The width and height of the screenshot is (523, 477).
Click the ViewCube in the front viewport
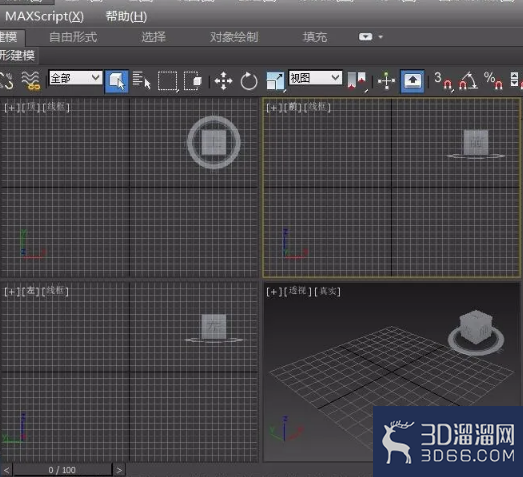(476, 142)
